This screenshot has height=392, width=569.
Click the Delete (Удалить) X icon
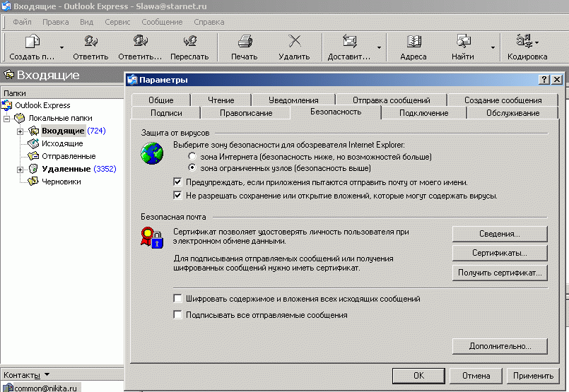point(294,41)
